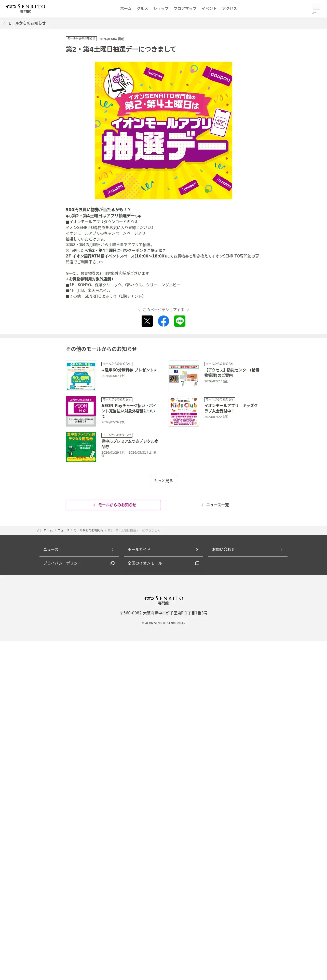The image size is (327, 980).
Task: Click the モールからのお知らせ tag above the title
Action: point(81,38)
